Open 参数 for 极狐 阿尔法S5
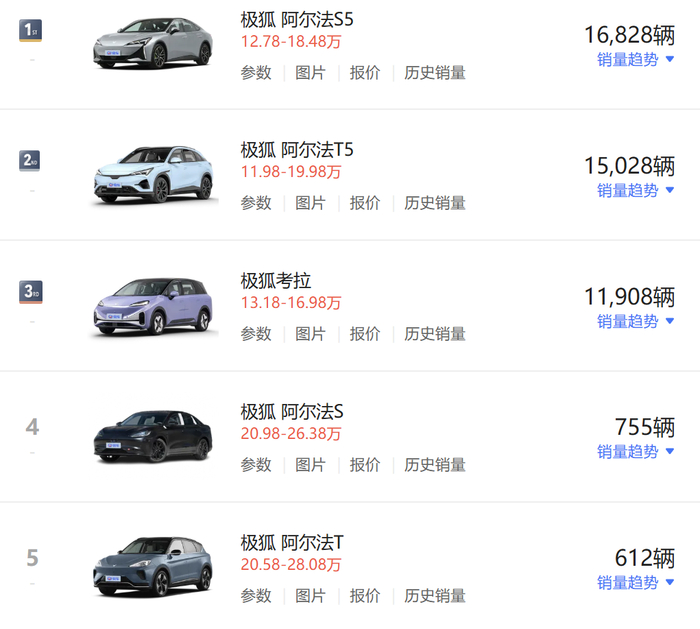Screen dimensions: 700x629 coord(256,72)
